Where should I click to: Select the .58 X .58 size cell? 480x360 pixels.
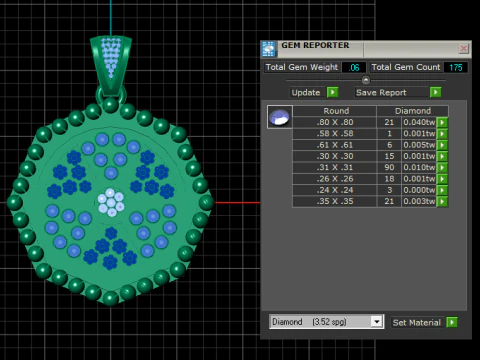click(x=335, y=134)
